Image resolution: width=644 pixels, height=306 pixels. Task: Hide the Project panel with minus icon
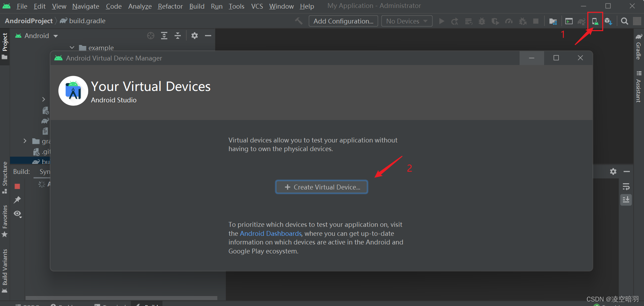[x=208, y=36]
